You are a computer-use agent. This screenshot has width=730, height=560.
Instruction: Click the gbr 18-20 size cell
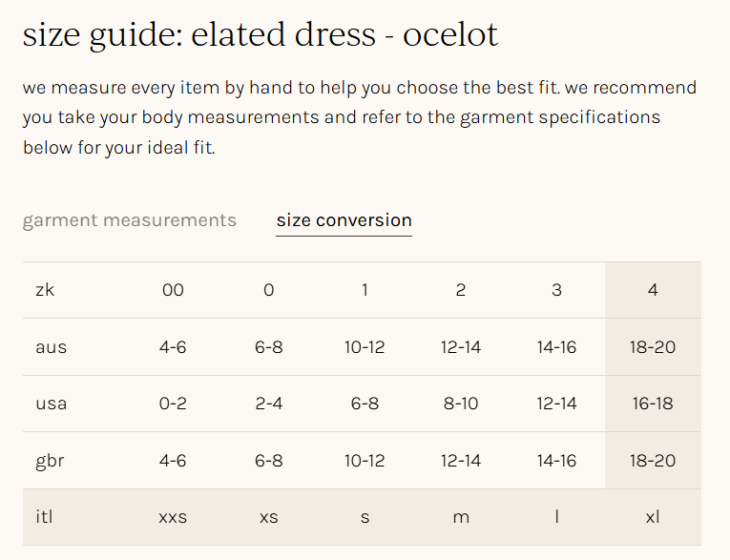click(x=653, y=461)
